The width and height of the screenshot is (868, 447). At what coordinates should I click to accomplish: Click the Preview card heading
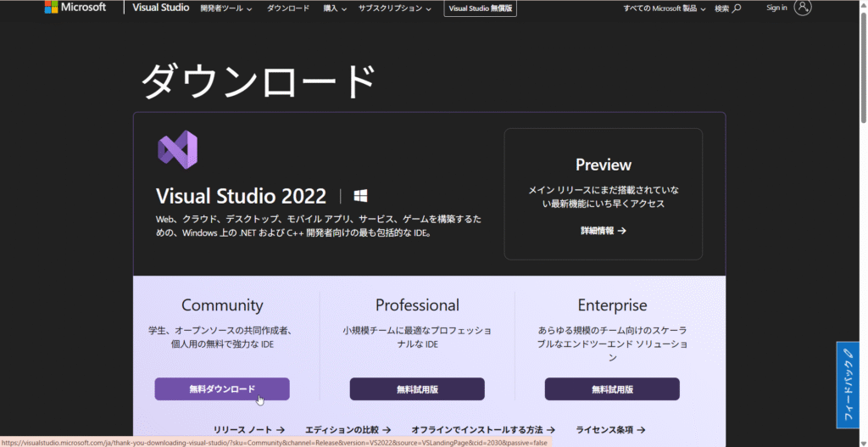point(604,165)
